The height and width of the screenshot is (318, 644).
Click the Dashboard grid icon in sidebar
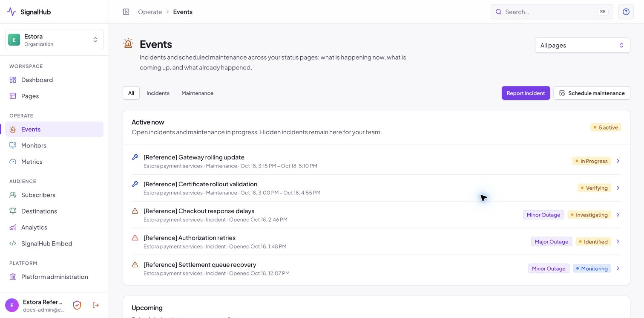(13, 80)
